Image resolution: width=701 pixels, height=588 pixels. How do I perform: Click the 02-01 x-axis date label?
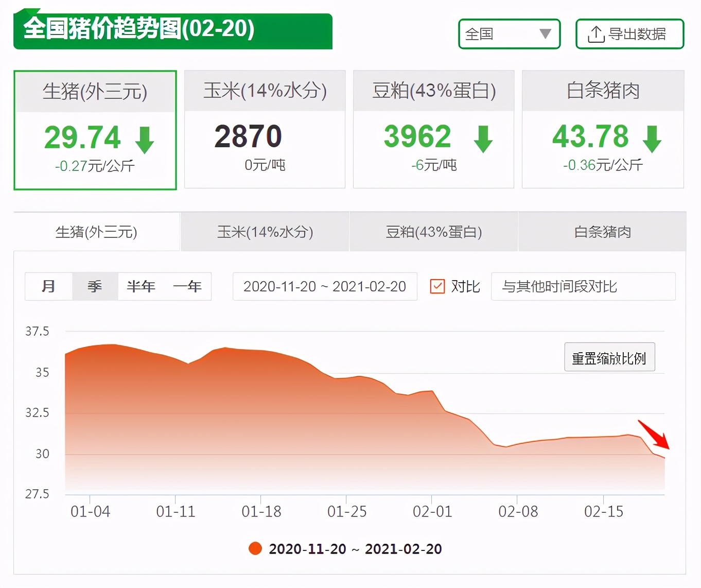point(432,511)
